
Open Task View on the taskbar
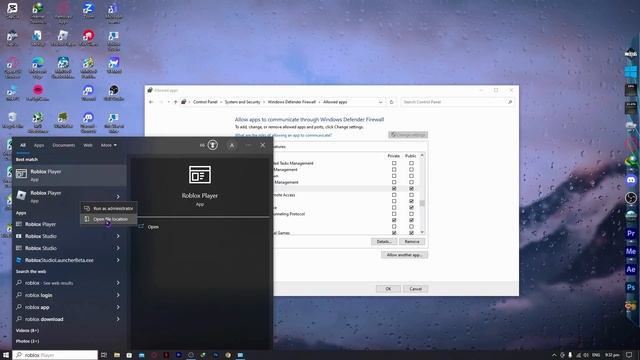click(x=104, y=355)
